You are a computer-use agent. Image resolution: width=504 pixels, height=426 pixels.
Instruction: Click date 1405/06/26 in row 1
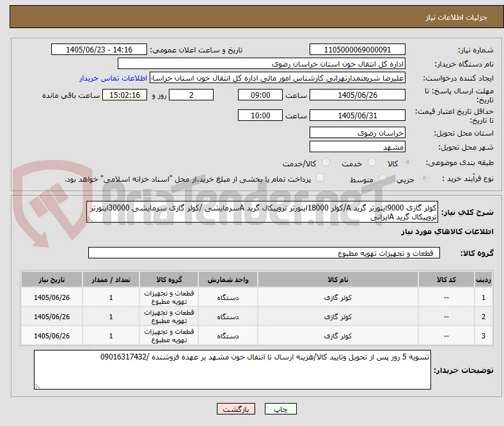pos(52,297)
